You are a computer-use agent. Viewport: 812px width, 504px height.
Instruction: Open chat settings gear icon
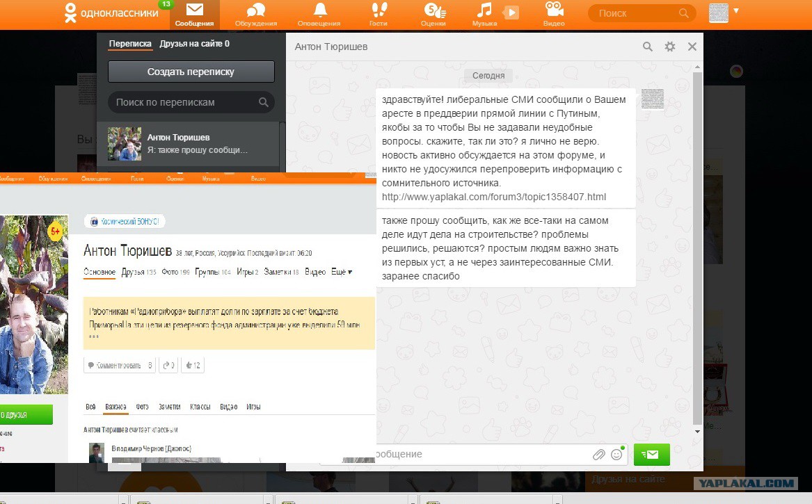(669, 47)
